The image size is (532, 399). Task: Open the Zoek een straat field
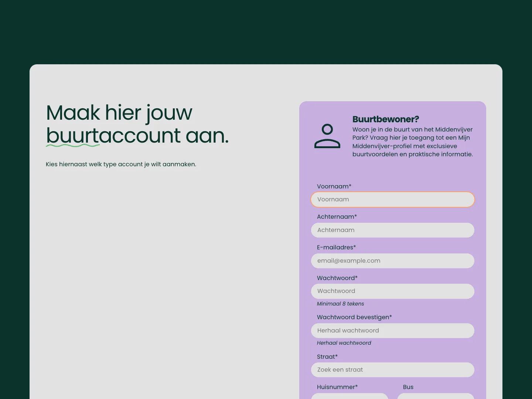[393, 370]
